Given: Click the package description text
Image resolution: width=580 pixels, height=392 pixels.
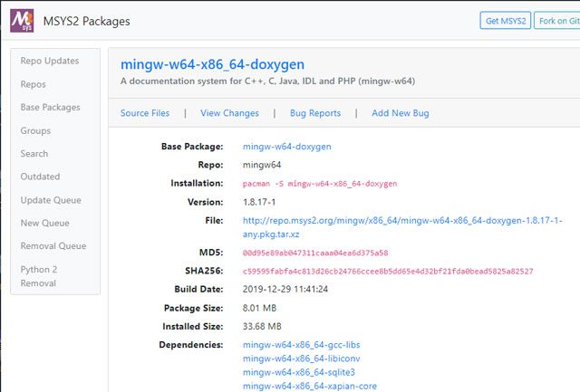Looking at the screenshot, I should pyautogui.click(x=267, y=81).
